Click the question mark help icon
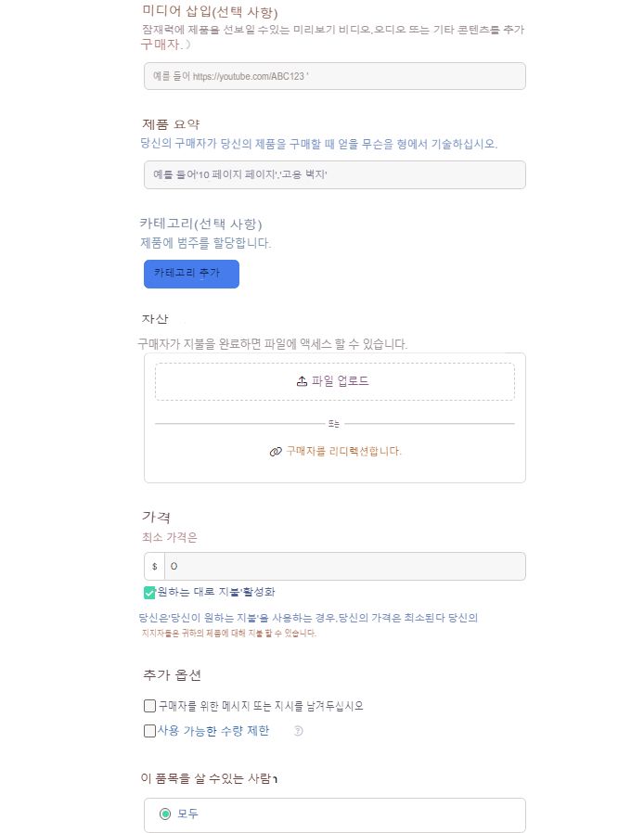The image size is (644, 833). click(299, 731)
